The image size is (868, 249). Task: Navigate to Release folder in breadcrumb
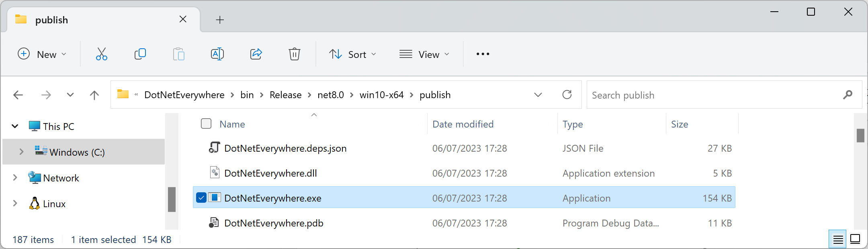[x=285, y=95]
